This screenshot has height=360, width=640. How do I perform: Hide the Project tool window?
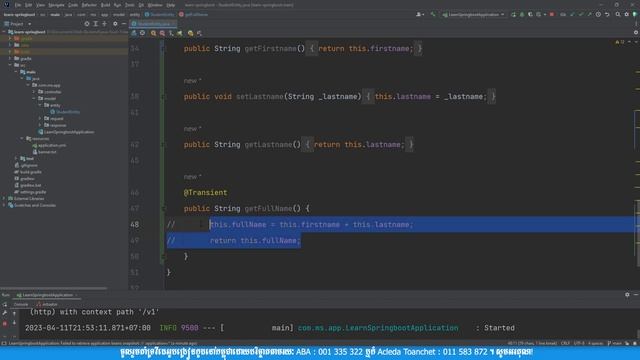[x=124, y=24]
